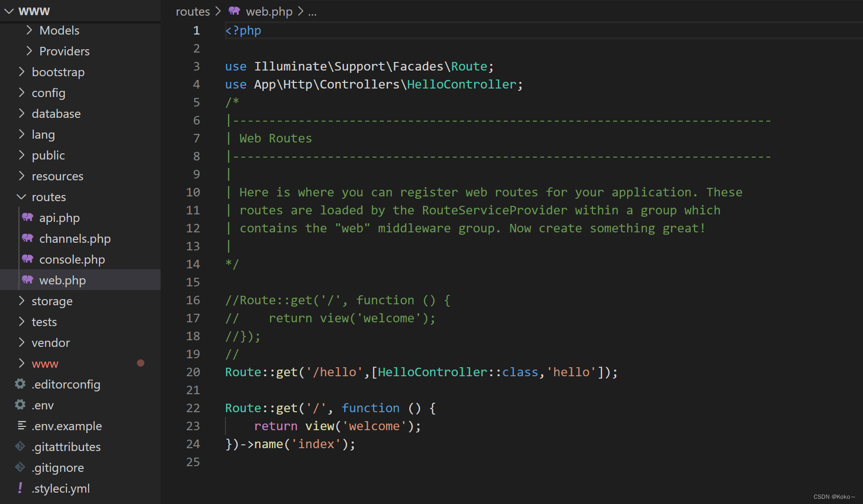
Task: Click the exclamation icon beside .styleci.yml
Action: [20, 487]
